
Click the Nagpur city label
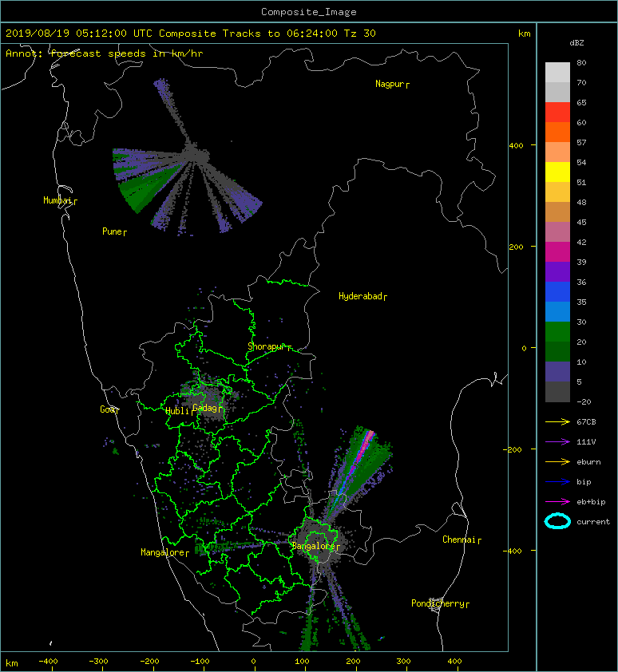coord(390,84)
